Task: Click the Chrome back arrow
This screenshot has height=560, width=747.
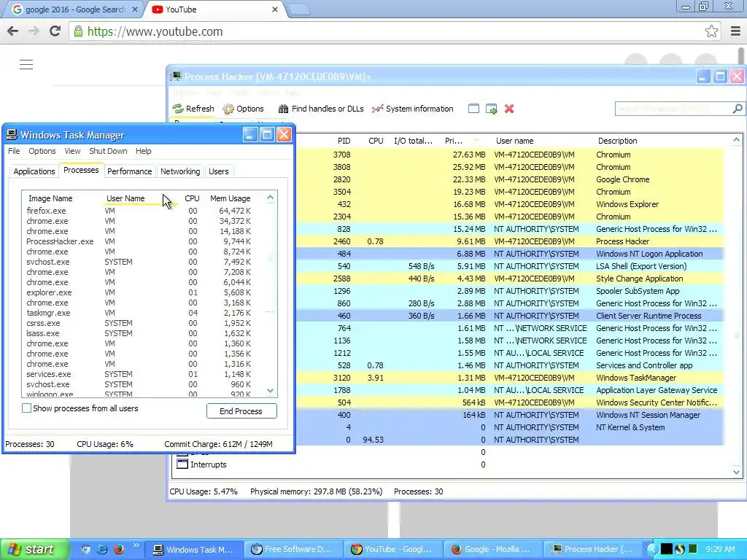Action: pyautogui.click(x=13, y=31)
